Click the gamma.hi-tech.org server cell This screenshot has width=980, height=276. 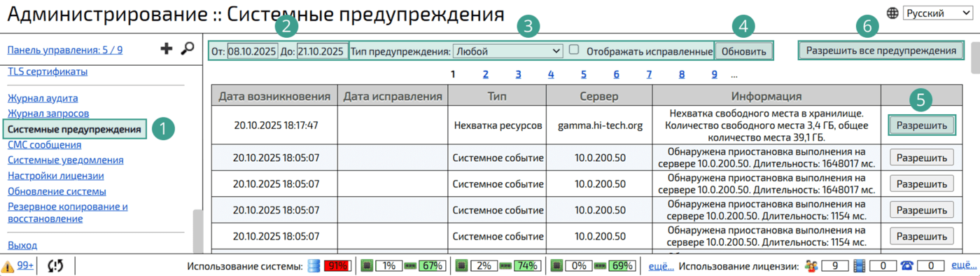click(600, 125)
